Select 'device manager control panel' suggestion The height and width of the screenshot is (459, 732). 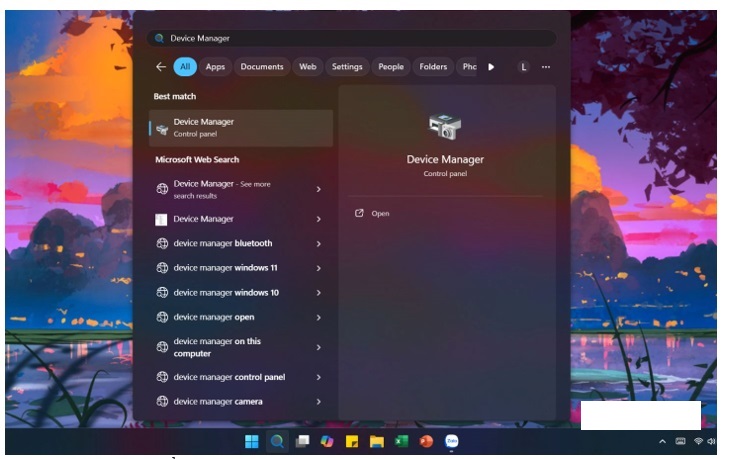[x=241, y=377]
